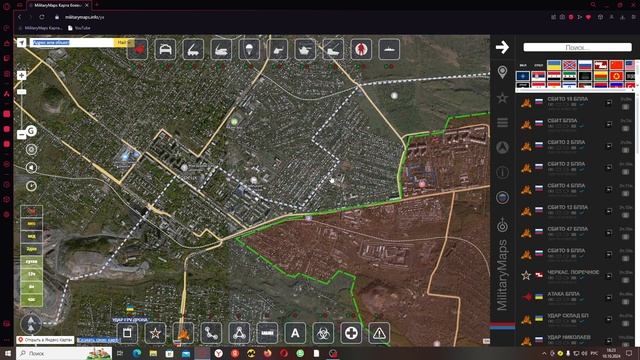Open the star favorites sidebar tab
The height and width of the screenshot is (360, 640).
502,98
